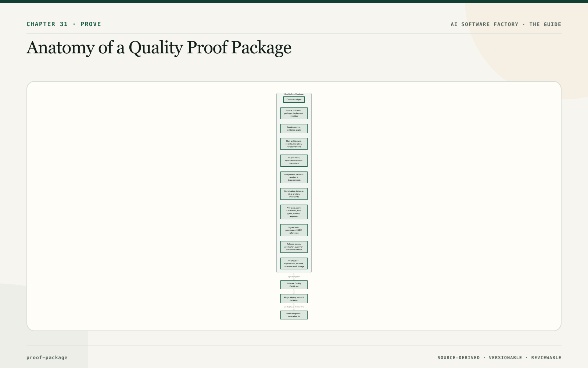Click 'Signed build provenance, SBOM' node
Image resolution: width=588 pixels, height=368 pixels.
294,230
